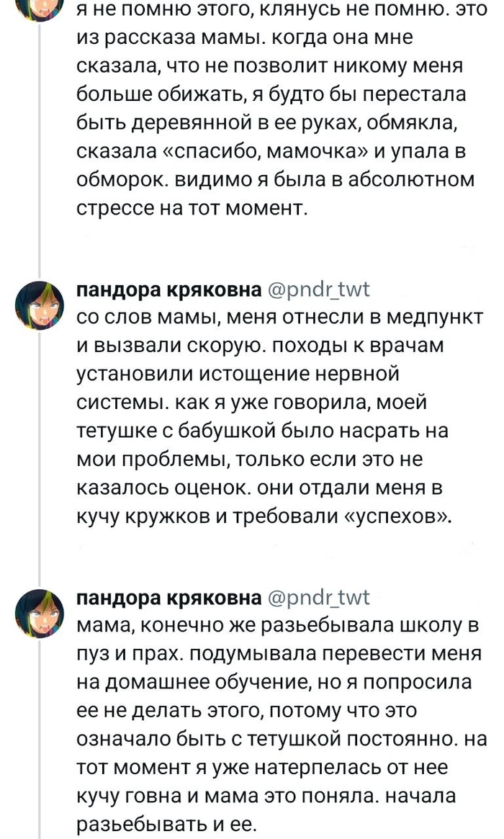Open «пандора кряковна» name above the «со слов мамы» tweet
Screen dimensions: 504x839
tap(169, 290)
